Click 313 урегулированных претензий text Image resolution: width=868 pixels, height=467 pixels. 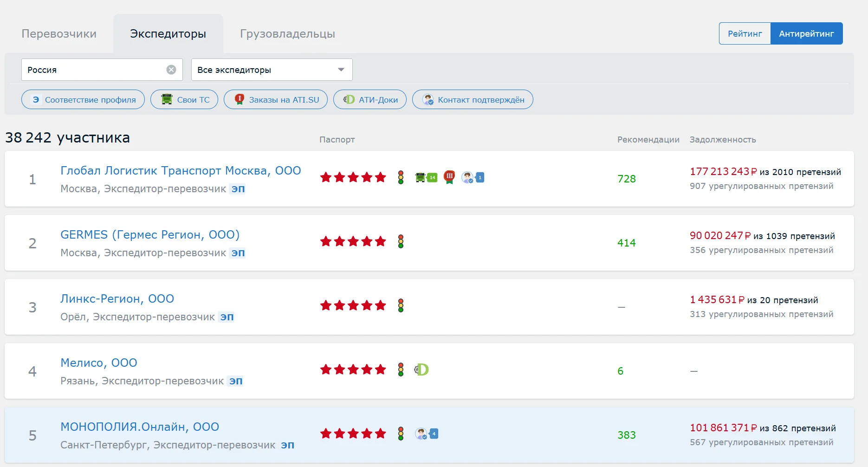tap(762, 314)
